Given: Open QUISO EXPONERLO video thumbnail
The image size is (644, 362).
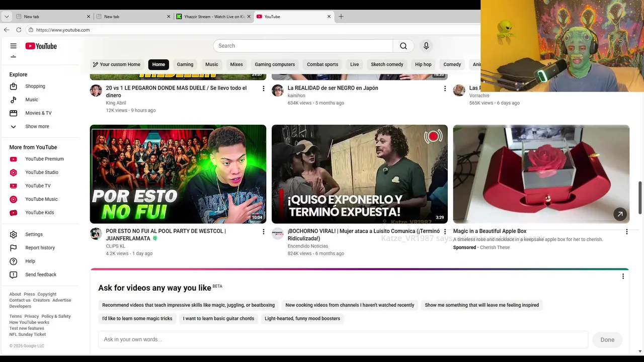Looking at the screenshot, I should [360, 174].
